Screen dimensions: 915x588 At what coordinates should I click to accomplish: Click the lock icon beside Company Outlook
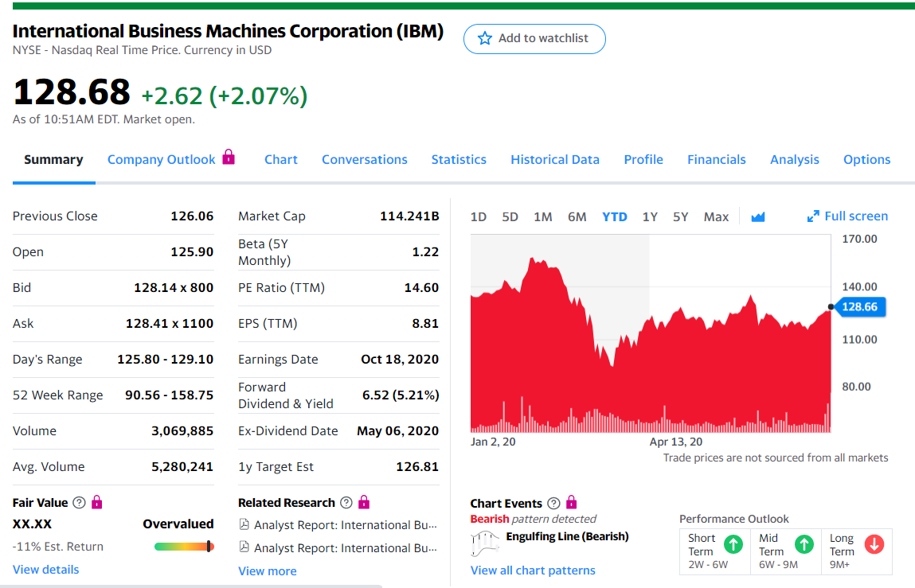229,157
